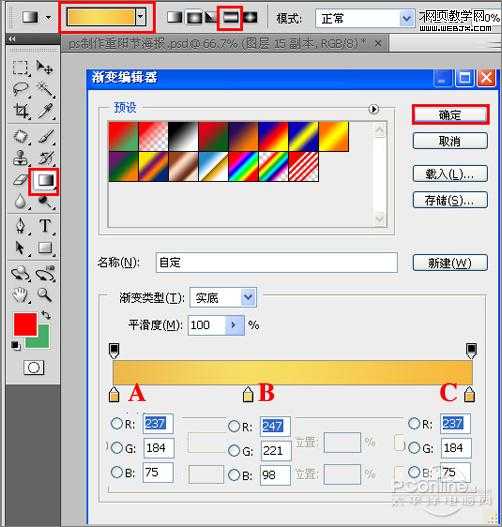The height and width of the screenshot is (527, 502).
Task: Select the Brush tool
Action: pos(46,136)
